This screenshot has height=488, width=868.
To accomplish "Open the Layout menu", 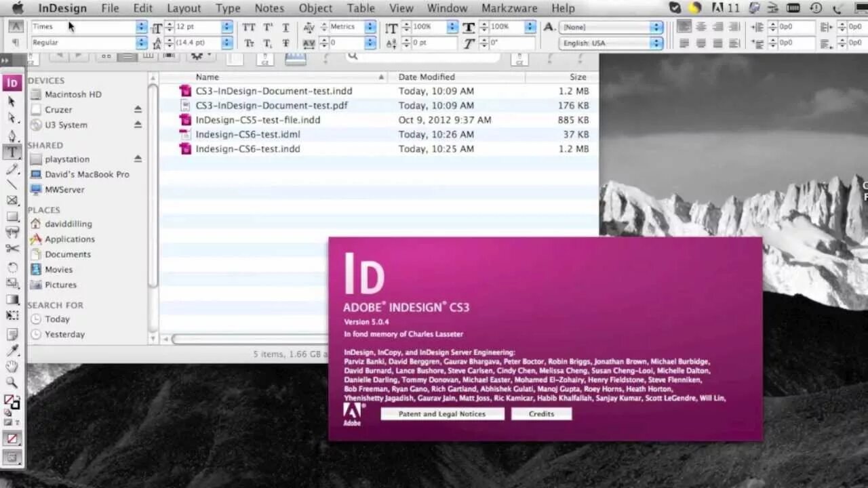I will (x=184, y=8).
